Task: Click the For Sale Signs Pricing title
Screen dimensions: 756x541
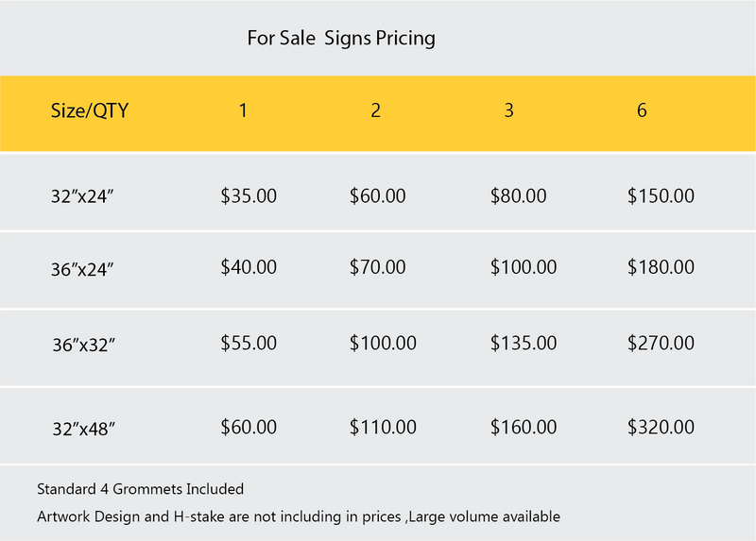Action: click(340, 39)
